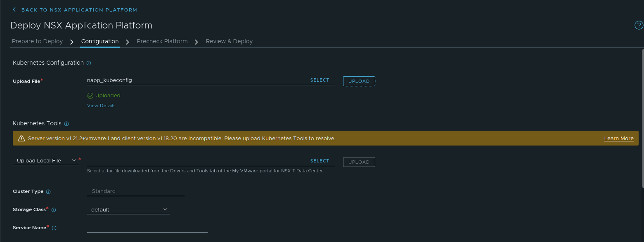Image resolution: width=644 pixels, height=242 pixels.
Task: Click Select for Kubernetes Tools file
Action: point(320,161)
